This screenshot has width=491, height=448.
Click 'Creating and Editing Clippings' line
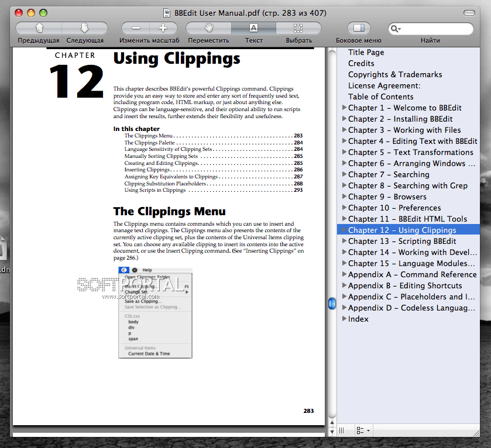coord(213,163)
